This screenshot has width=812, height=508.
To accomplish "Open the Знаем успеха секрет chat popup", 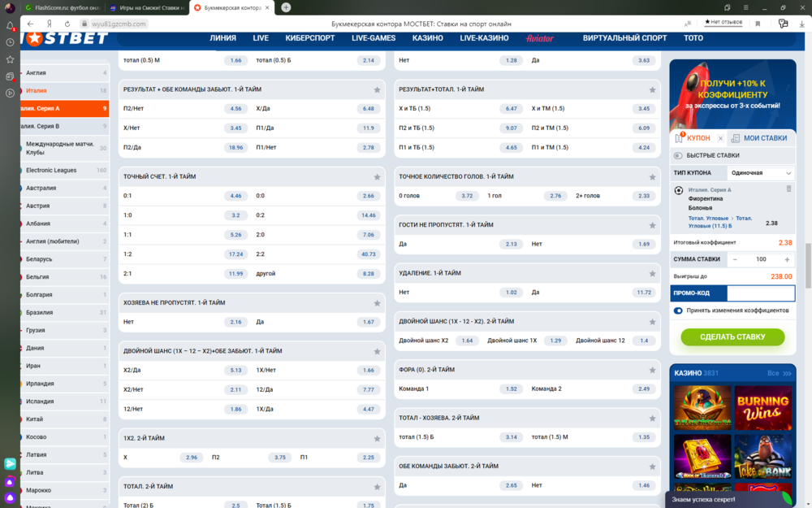I will tap(730, 500).
